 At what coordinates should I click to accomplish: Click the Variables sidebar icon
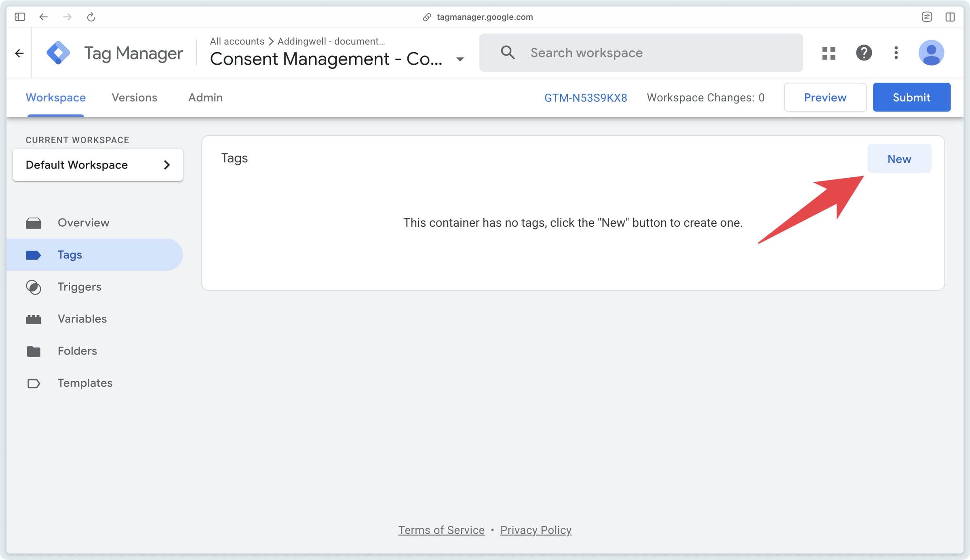click(34, 319)
